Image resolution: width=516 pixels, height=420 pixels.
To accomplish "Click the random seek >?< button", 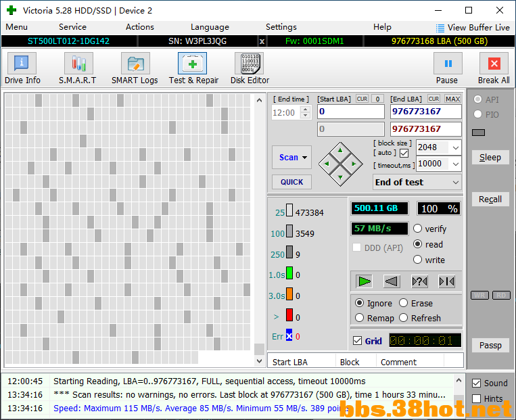I will coord(419,281).
